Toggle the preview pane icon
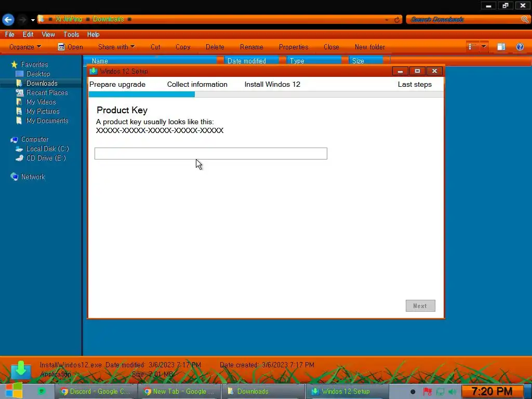The image size is (532, 399). pos(501,47)
